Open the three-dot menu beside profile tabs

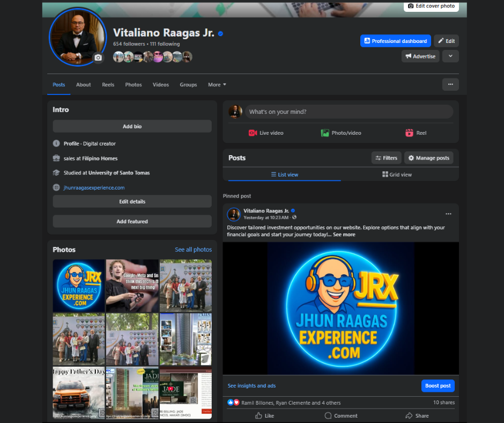[x=450, y=84]
